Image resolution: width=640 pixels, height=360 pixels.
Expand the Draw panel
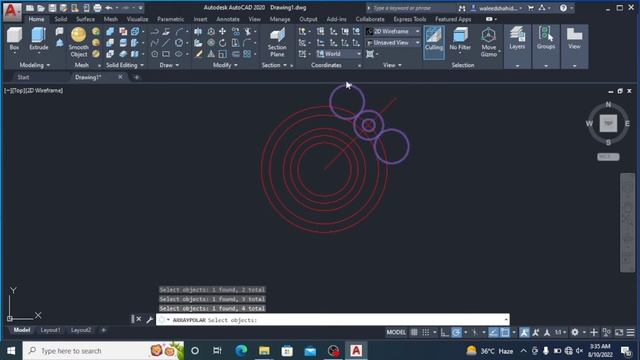[169, 65]
